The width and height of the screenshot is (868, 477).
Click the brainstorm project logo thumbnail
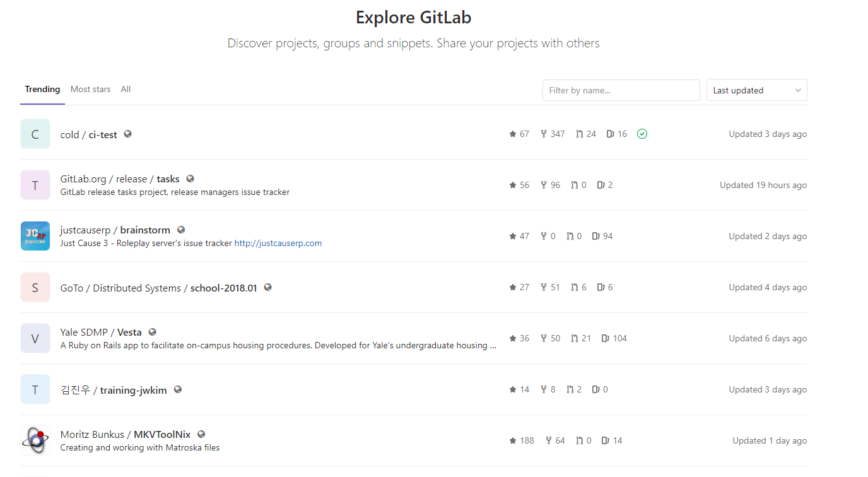point(35,236)
